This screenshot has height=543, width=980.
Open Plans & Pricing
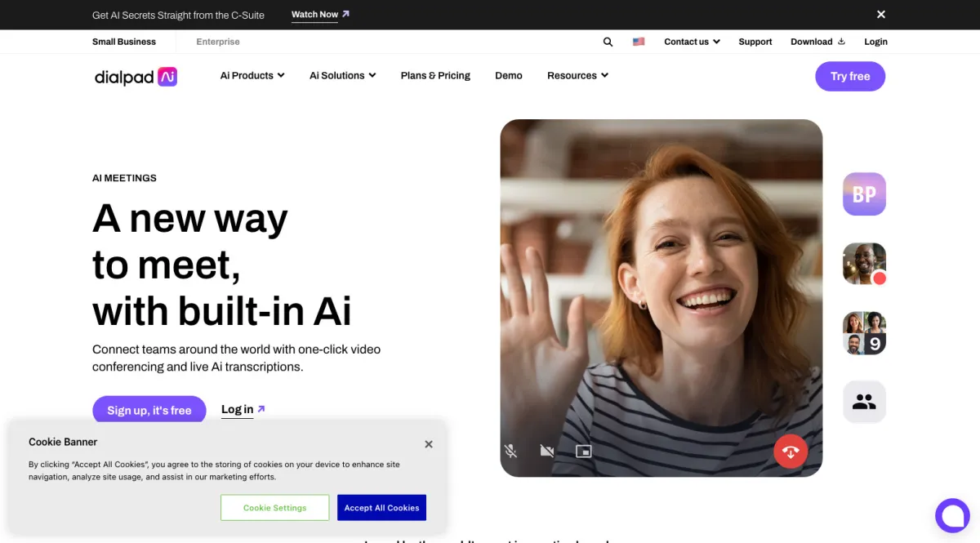435,75
